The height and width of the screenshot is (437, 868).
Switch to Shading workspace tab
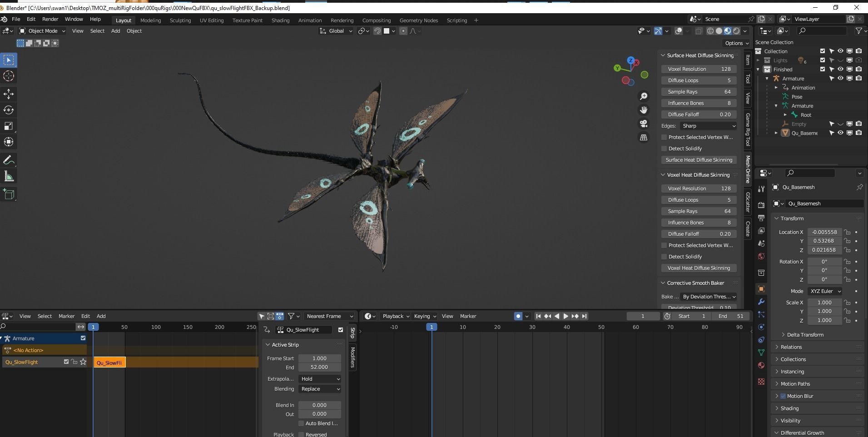pyautogui.click(x=280, y=20)
